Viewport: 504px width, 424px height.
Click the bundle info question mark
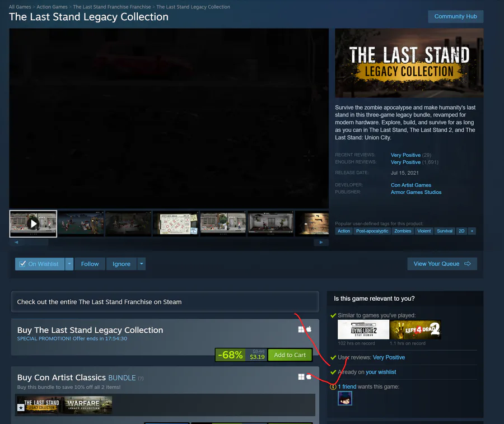click(x=141, y=379)
